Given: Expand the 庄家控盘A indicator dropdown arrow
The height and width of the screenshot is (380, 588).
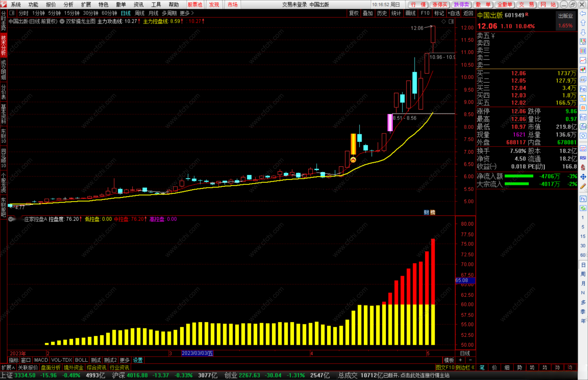Looking at the screenshot, I should pos(11,219).
